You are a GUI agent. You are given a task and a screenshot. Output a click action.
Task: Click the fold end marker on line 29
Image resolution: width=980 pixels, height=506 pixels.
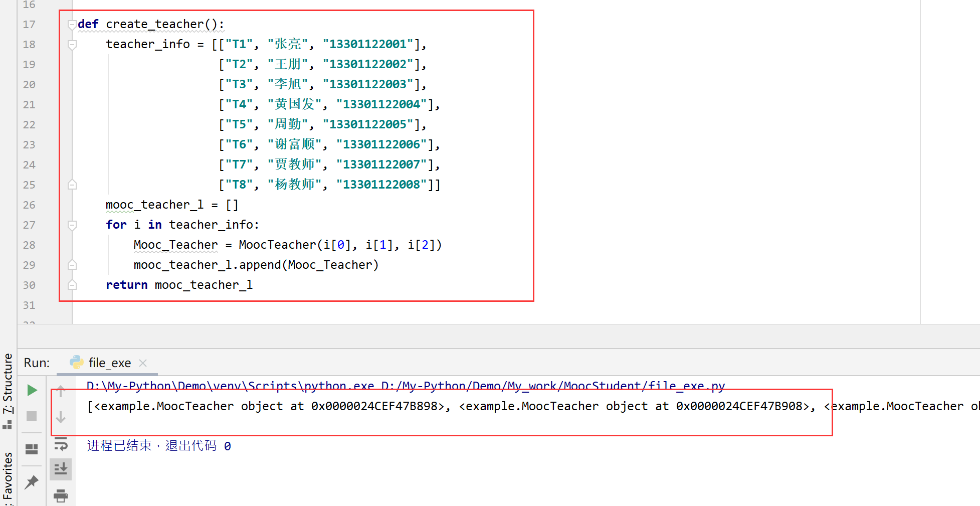point(72,265)
